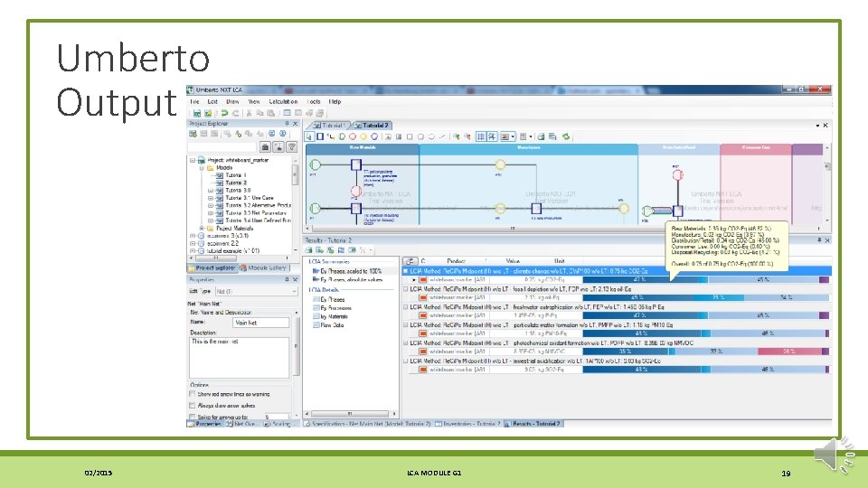The height and width of the screenshot is (488, 868).
Task: Click the green undo arrow icon
Action: 225,113
